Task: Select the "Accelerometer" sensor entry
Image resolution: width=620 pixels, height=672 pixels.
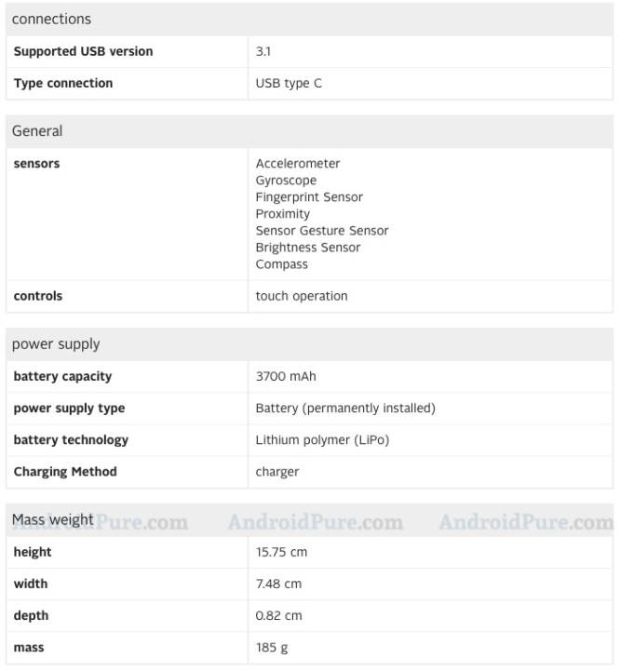Action: pyautogui.click(x=298, y=164)
